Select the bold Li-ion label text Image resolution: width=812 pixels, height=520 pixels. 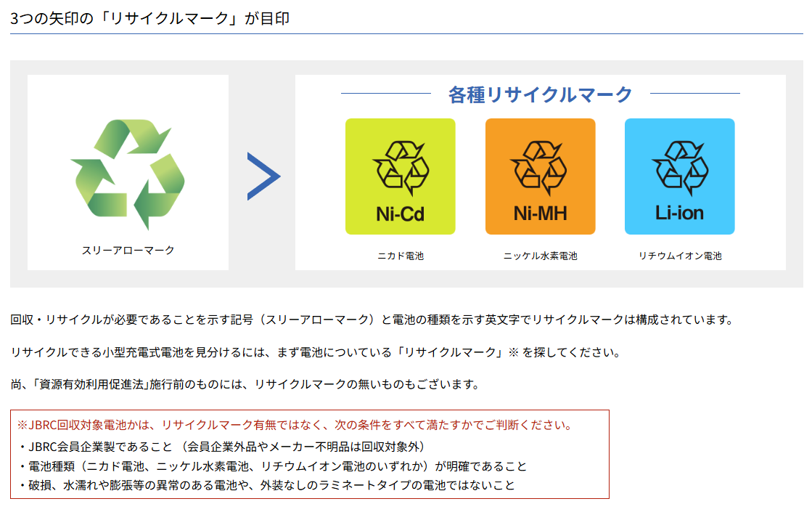click(x=679, y=214)
